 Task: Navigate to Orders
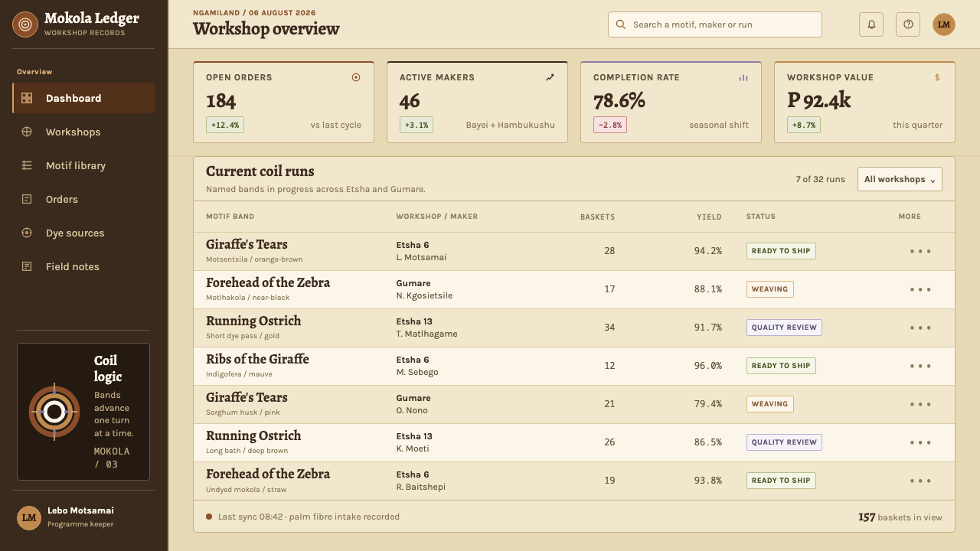[x=83, y=199]
